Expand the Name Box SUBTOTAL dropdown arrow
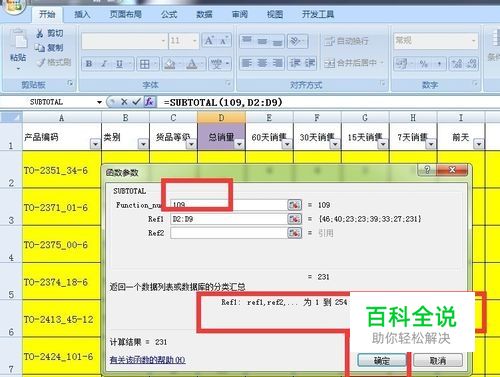500x377 pixels. 99,102
